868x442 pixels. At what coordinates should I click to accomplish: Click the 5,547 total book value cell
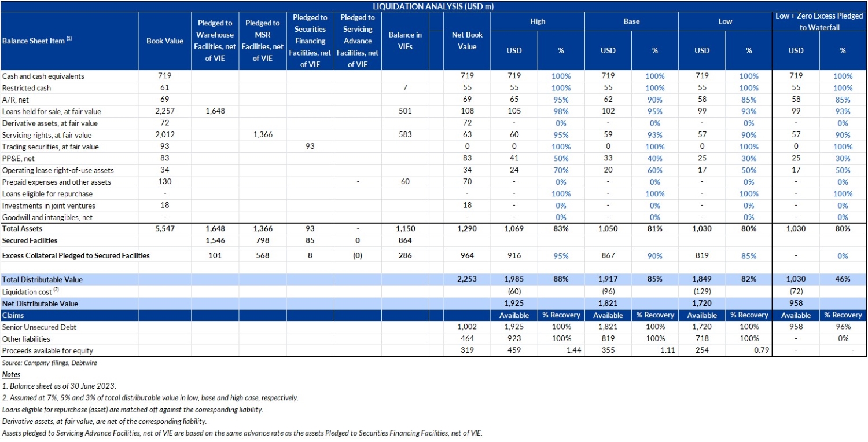pos(164,229)
